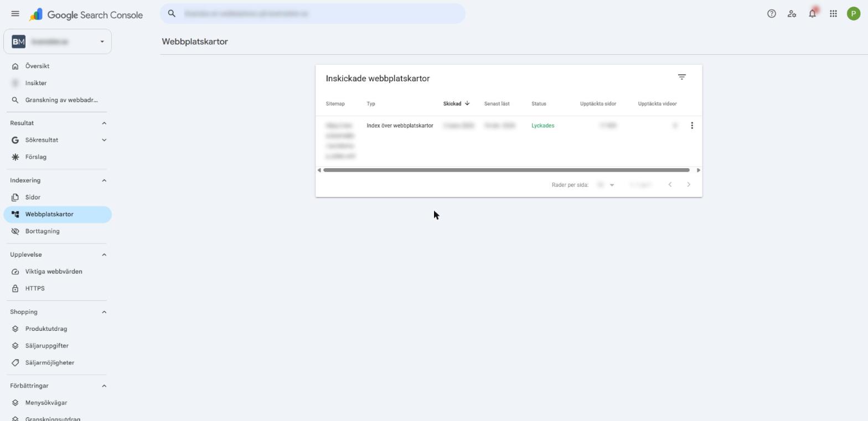The height and width of the screenshot is (421, 868).
Task: Open Säljarmöjligheter under Shopping
Action: click(x=58, y=363)
